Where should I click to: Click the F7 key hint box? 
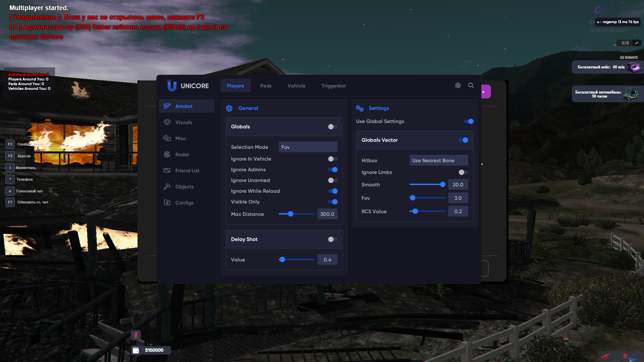coord(10,202)
